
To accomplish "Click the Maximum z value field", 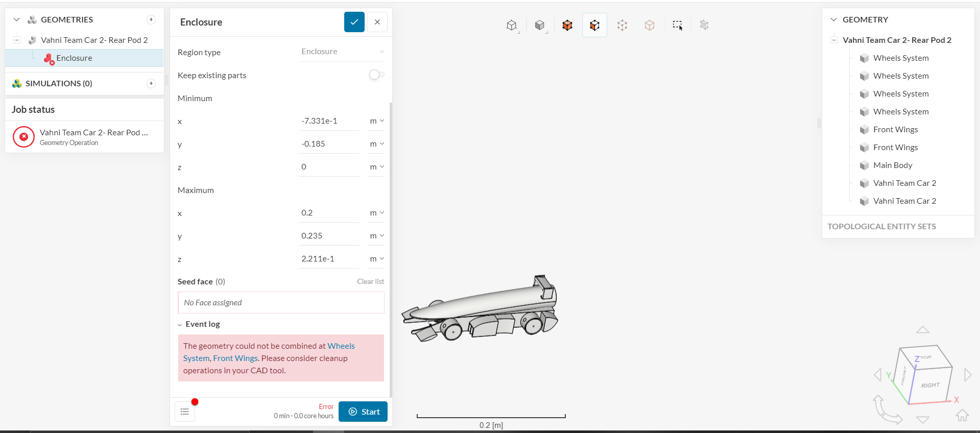I will 329,259.
